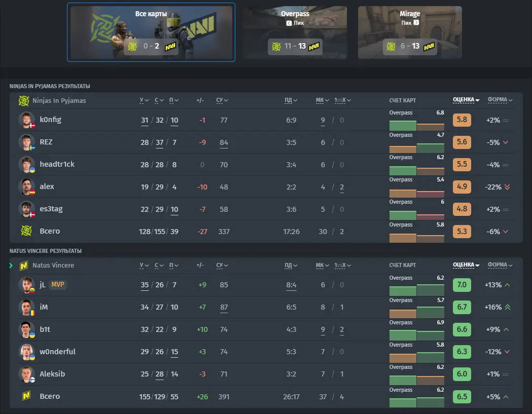Click the Ninjas In Pyjamas team logo in header

click(x=24, y=101)
